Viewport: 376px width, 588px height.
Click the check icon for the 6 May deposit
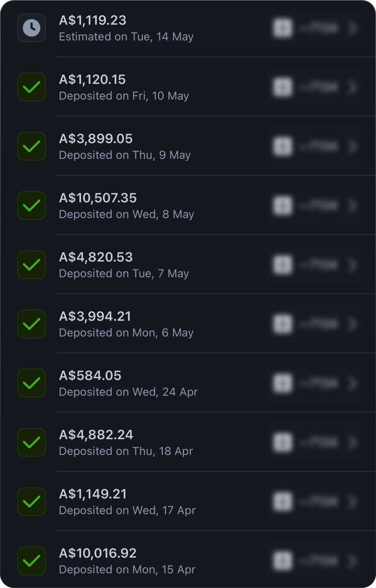[31, 324]
